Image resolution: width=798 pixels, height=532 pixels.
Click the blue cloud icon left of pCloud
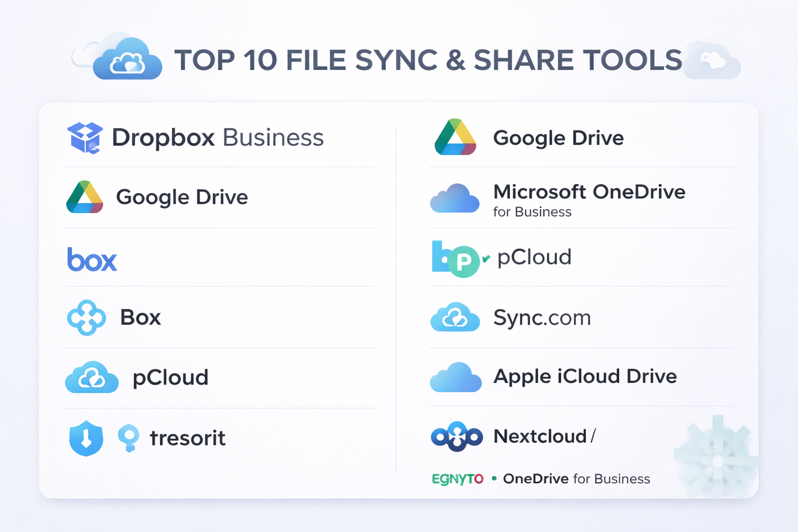pyautogui.click(x=92, y=377)
